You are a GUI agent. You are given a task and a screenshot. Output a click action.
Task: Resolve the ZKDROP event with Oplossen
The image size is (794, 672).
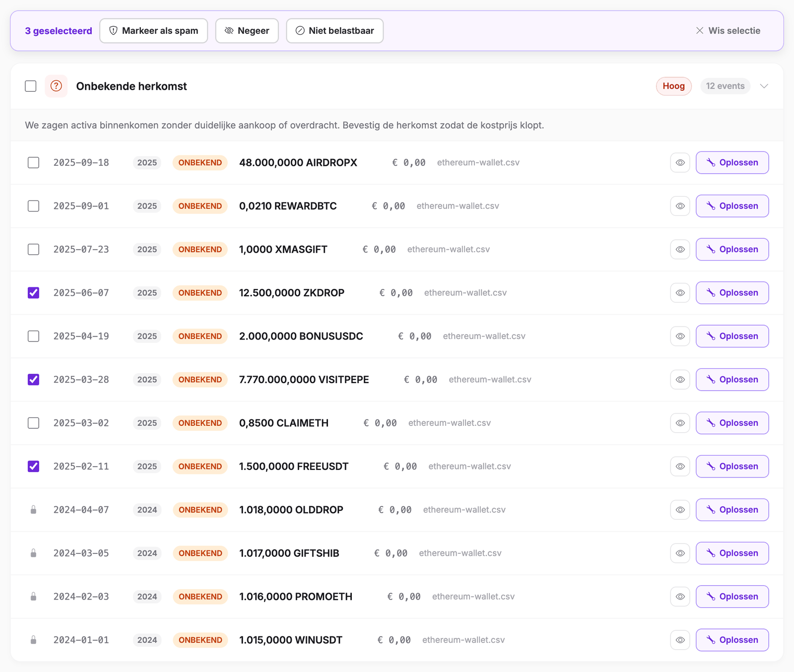[732, 293]
